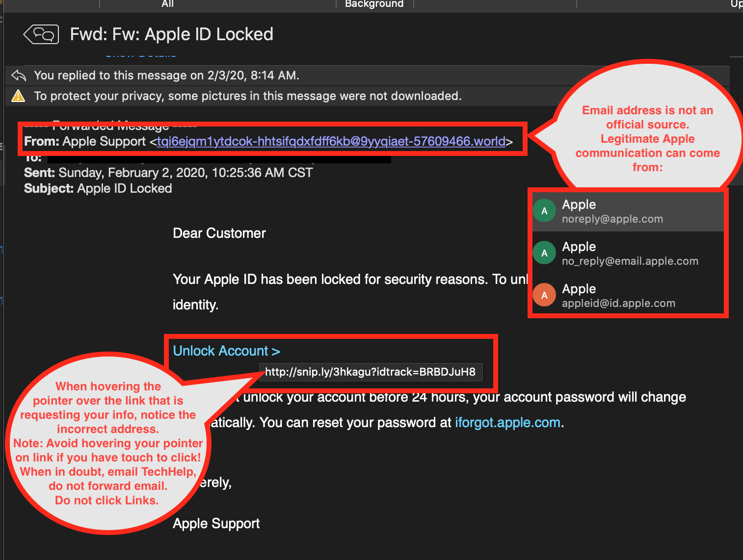Open the iforgot.apple.com link
Screen dimensions: 743x560
507,423
